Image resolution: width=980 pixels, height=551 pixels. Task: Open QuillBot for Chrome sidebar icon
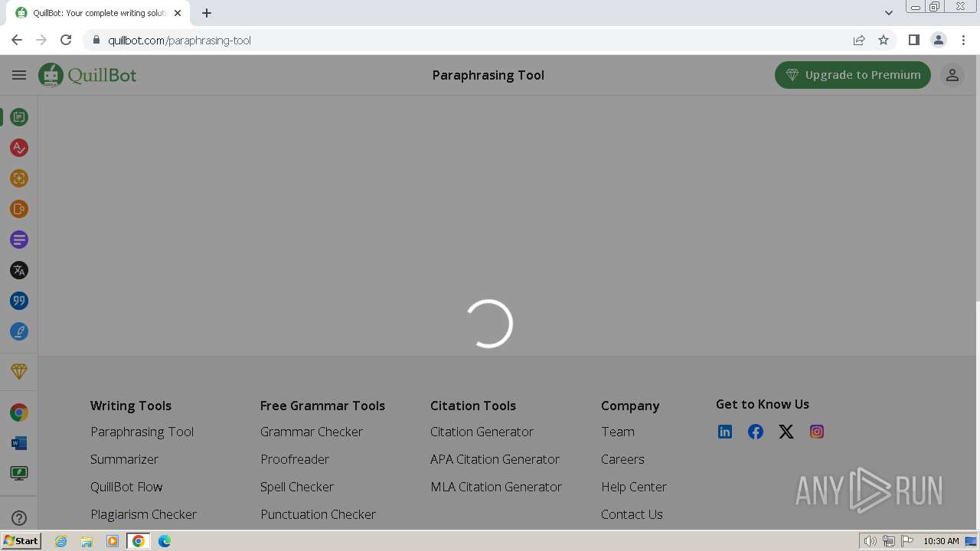coord(19,412)
